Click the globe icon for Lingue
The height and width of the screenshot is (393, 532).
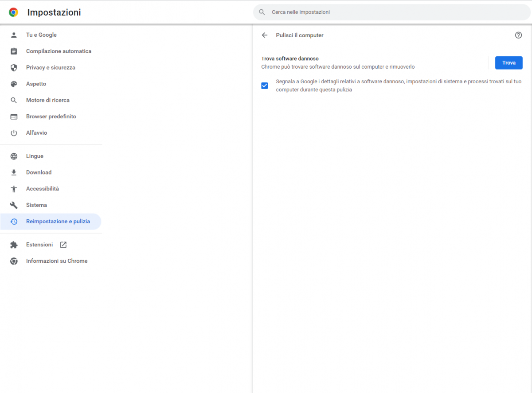tap(14, 156)
